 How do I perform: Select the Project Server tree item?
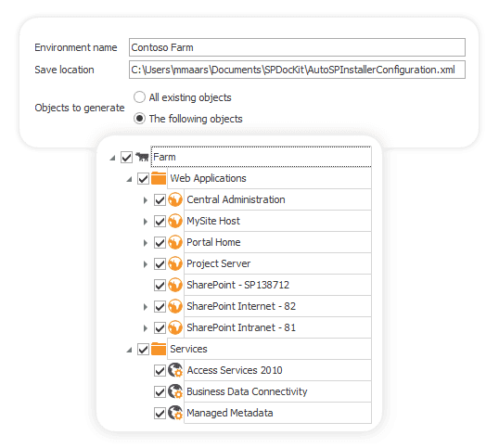click(277, 263)
